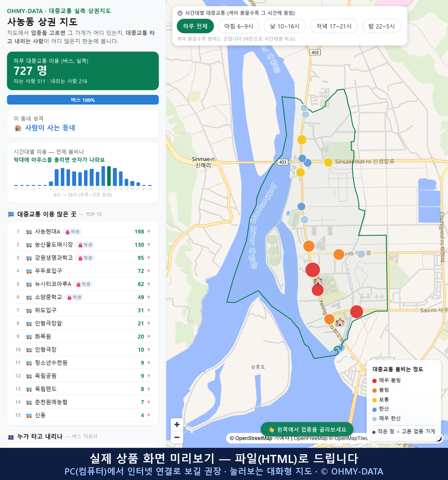Viewport: 448px width, 480px height.
Task: Zoom out the map with minus button
Action: point(177,437)
